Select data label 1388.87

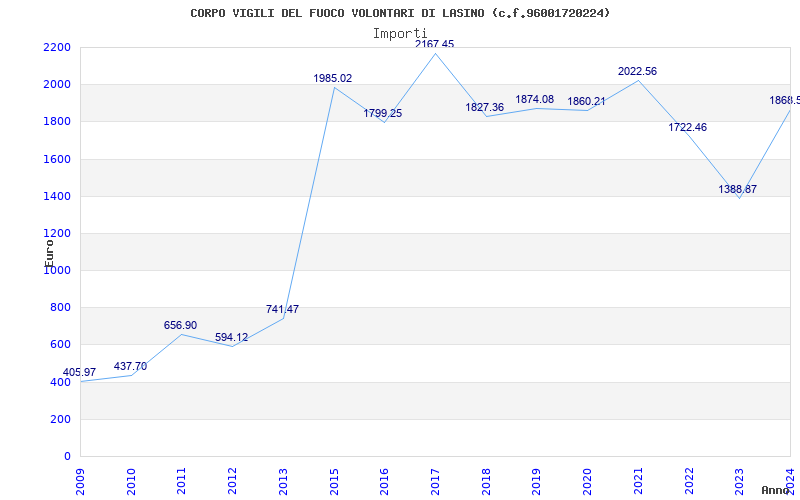(737, 189)
